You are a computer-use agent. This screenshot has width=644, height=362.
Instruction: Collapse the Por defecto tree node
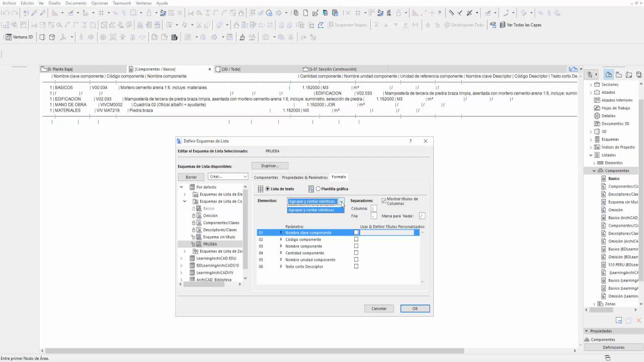click(x=182, y=187)
